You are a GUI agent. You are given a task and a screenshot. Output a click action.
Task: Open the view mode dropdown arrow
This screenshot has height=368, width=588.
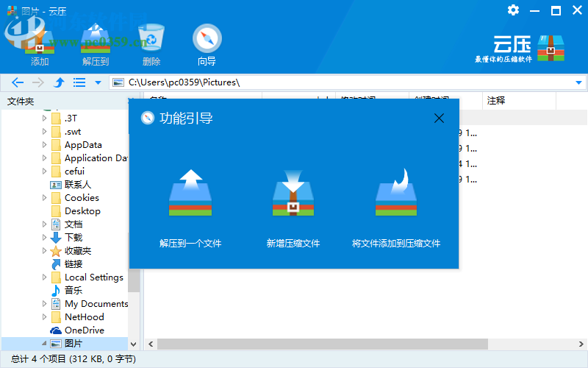[98, 82]
